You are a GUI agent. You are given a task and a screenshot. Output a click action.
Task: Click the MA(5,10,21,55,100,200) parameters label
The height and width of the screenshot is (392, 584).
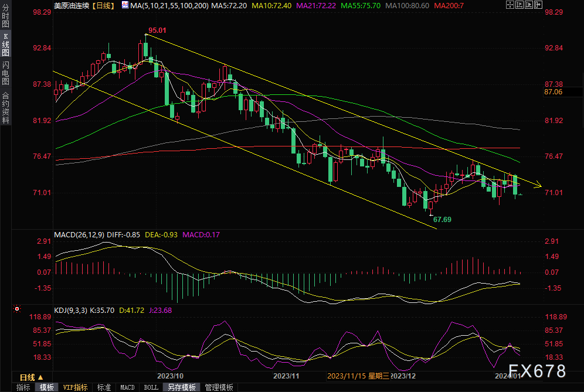[169, 6]
